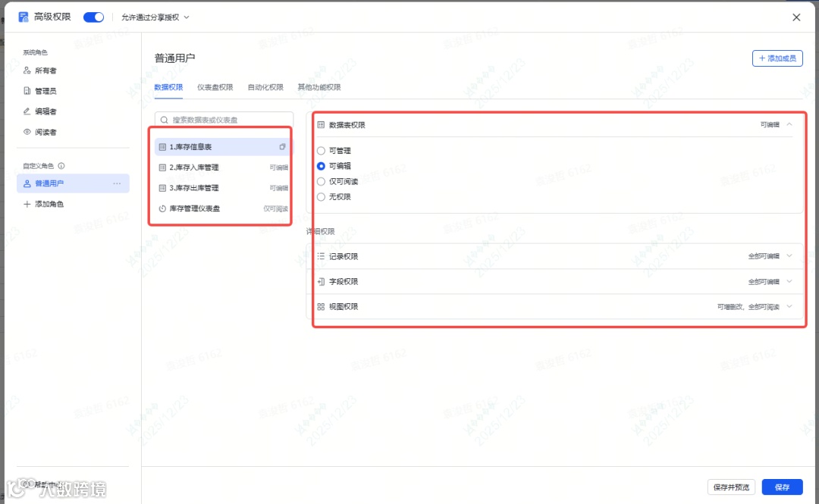Click the 阅读者 eye icon

coord(27,132)
